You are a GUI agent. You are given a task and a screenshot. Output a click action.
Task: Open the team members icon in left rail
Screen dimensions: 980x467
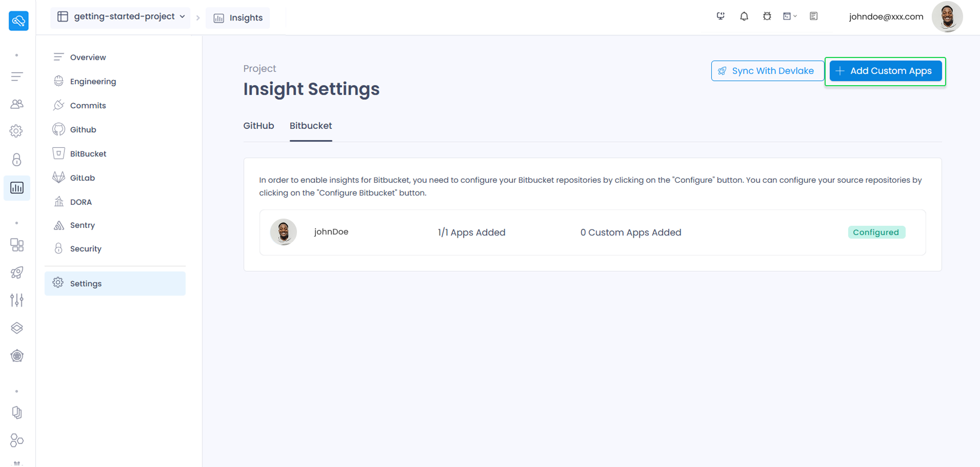[x=17, y=104]
